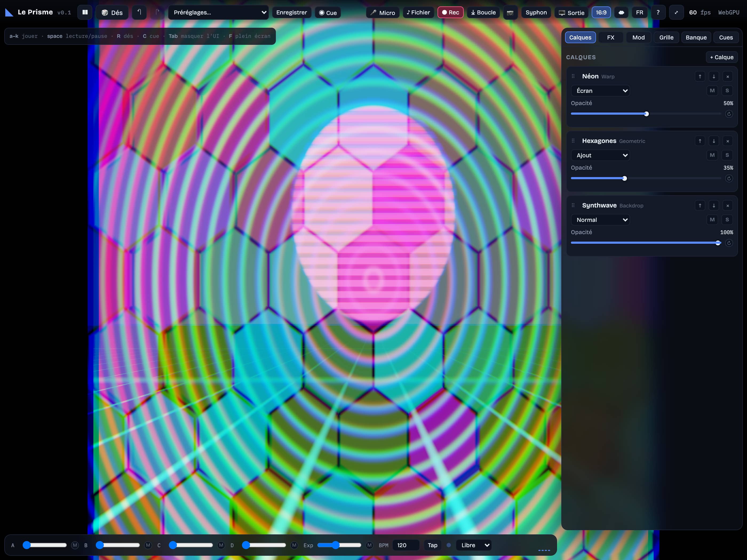Delete the Néon layer
Image resolution: width=747 pixels, height=560 pixels.
pyautogui.click(x=728, y=77)
